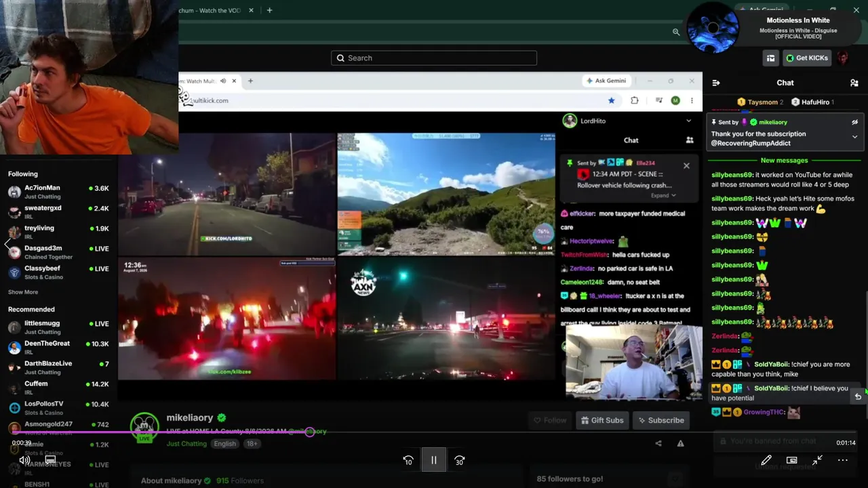Subscribe to mikeliaory's channel
The height and width of the screenshot is (488, 868).
tap(660, 420)
